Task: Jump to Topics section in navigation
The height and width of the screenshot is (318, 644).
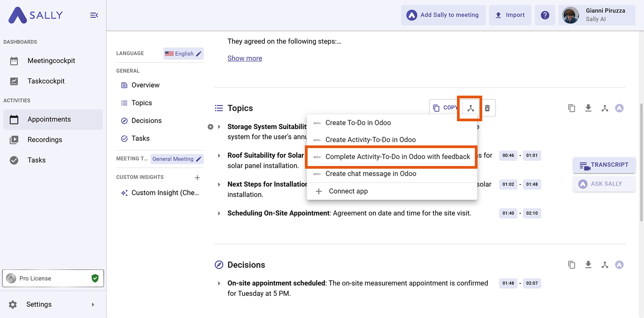Action: (142, 103)
